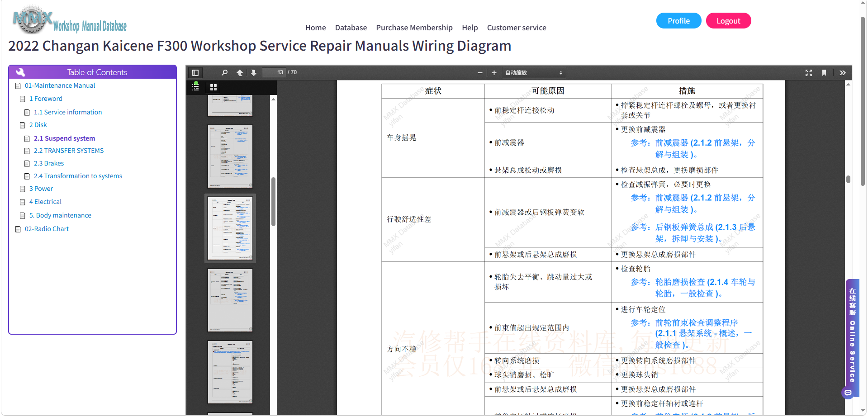Open the thumbnail just below the highlighted page
This screenshot has width=868, height=417.
click(x=230, y=300)
